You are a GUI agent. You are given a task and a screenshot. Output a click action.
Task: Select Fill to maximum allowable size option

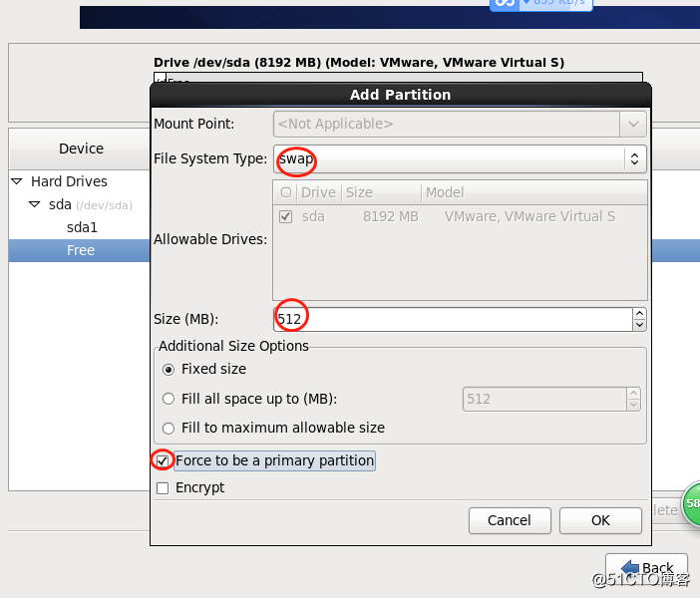pos(169,429)
